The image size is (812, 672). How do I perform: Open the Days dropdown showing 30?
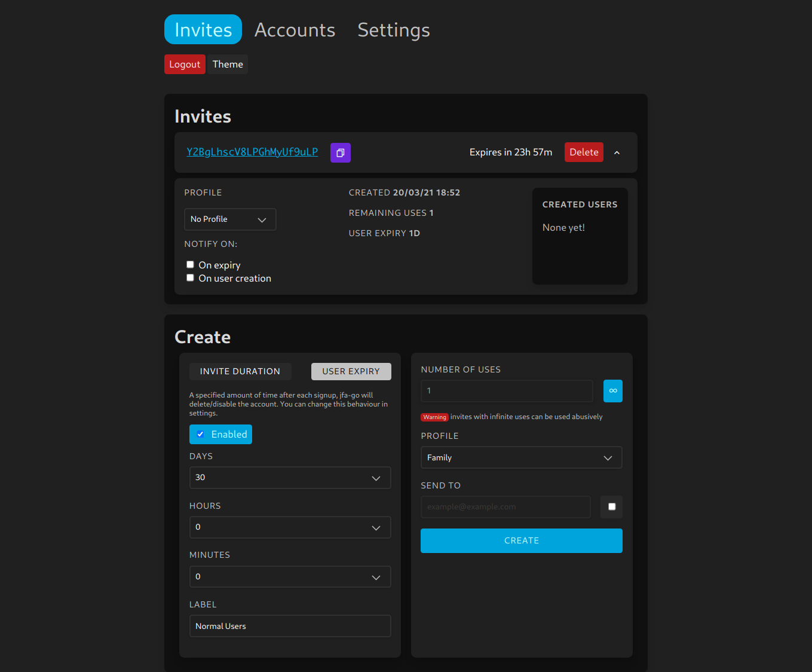(x=290, y=478)
